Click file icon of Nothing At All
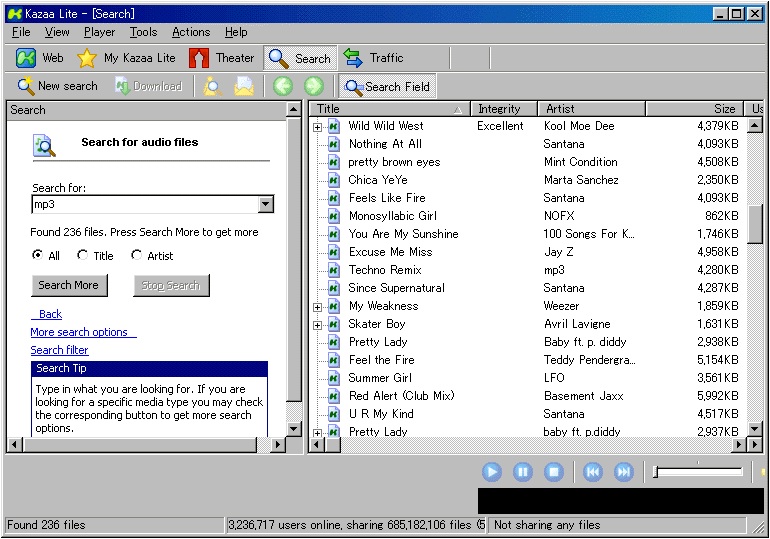 (x=334, y=144)
